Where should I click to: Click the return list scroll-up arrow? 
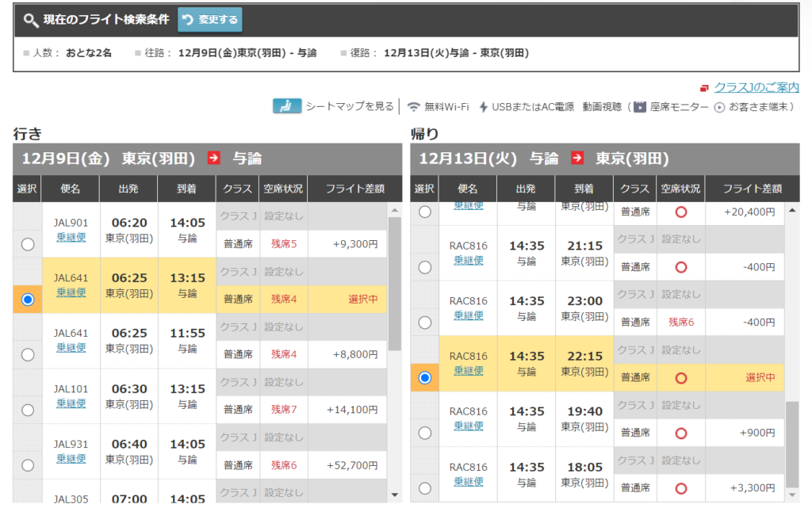[x=792, y=210]
